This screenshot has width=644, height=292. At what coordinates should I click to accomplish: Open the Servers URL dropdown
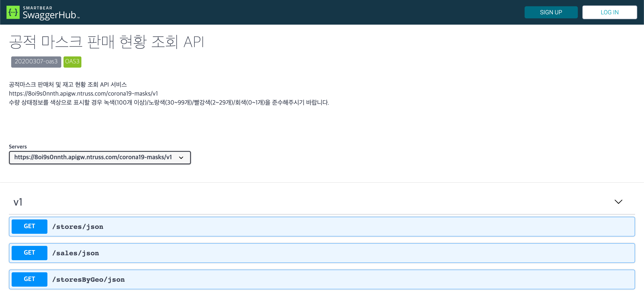point(93,157)
